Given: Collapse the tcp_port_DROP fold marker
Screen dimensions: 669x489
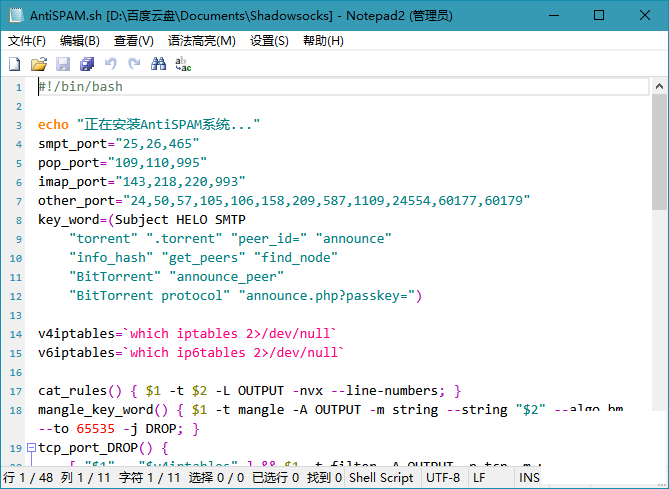Looking at the screenshot, I should tap(31, 448).
